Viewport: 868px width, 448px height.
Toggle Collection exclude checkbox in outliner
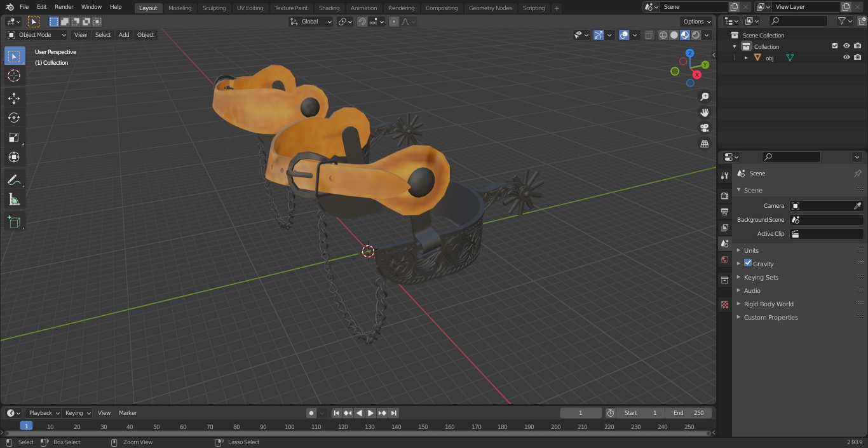pyautogui.click(x=835, y=46)
